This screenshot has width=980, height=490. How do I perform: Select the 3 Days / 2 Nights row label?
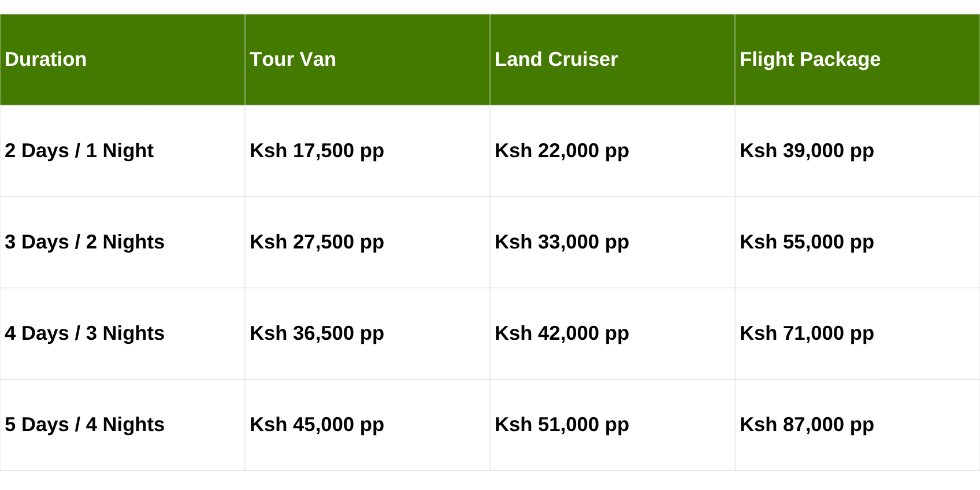point(84,242)
